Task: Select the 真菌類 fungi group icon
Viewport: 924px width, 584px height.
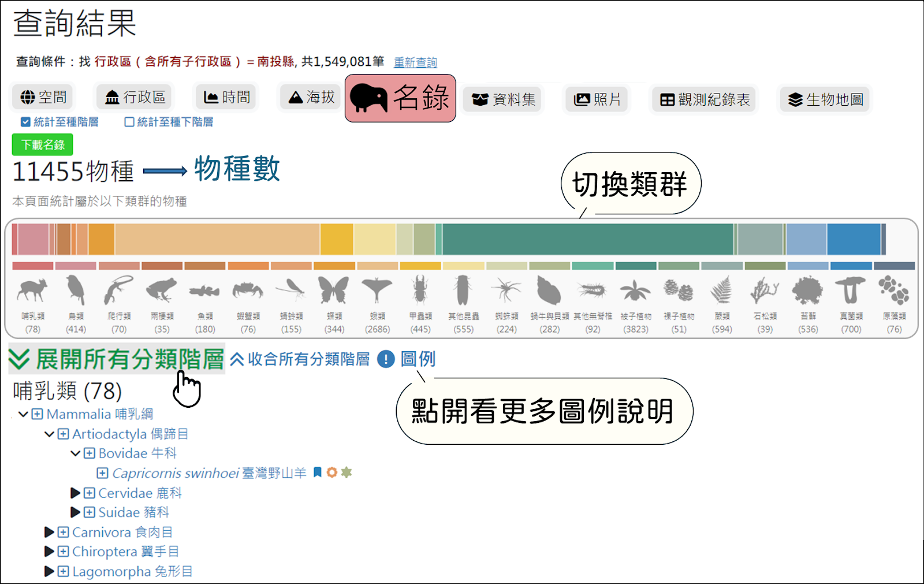Action: click(x=851, y=292)
